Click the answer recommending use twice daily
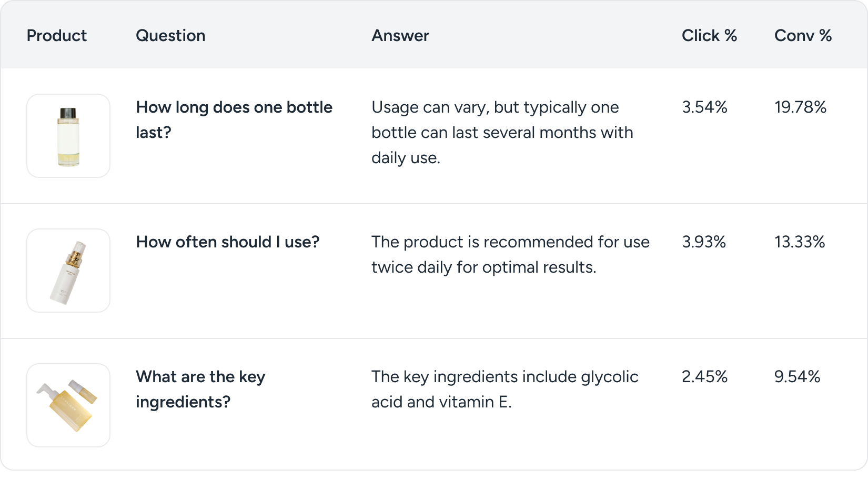This screenshot has height=479, width=868. [510, 254]
